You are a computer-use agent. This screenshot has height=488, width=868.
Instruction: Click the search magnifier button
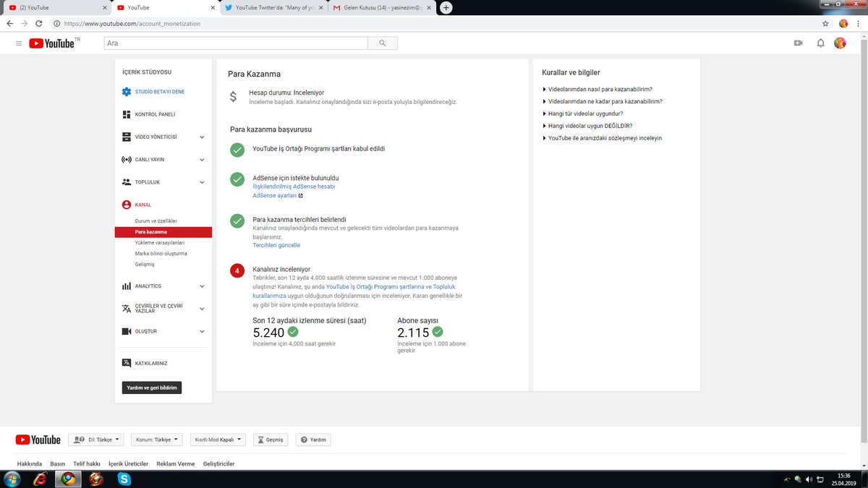(383, 43)
